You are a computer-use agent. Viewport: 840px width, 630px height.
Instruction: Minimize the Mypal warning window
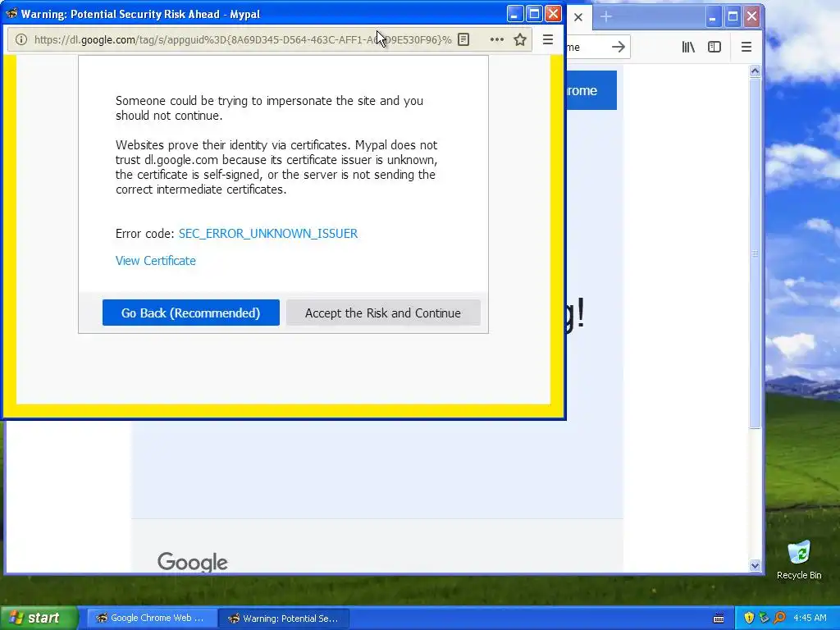coord(515,14)
